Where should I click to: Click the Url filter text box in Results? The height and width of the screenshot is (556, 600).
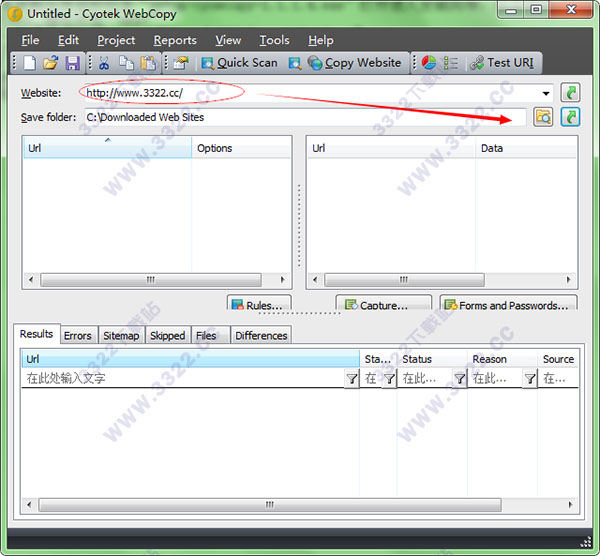point(183,378)
